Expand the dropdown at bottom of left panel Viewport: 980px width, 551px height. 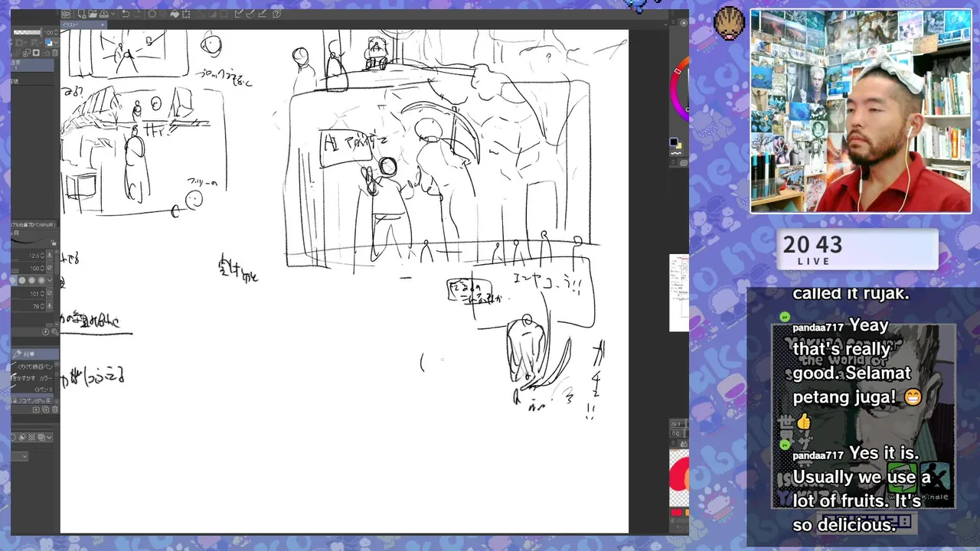[x=24, y=456]
